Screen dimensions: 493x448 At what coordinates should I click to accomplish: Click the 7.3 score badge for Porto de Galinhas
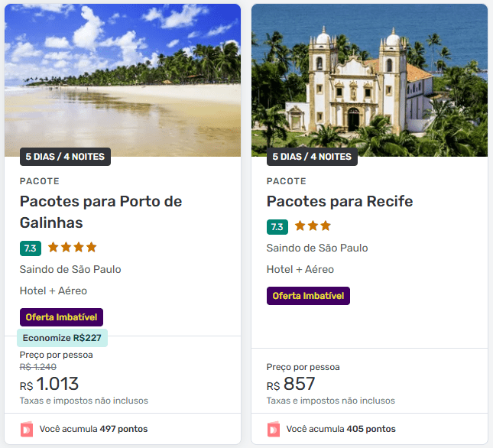[x=31, y=248]
